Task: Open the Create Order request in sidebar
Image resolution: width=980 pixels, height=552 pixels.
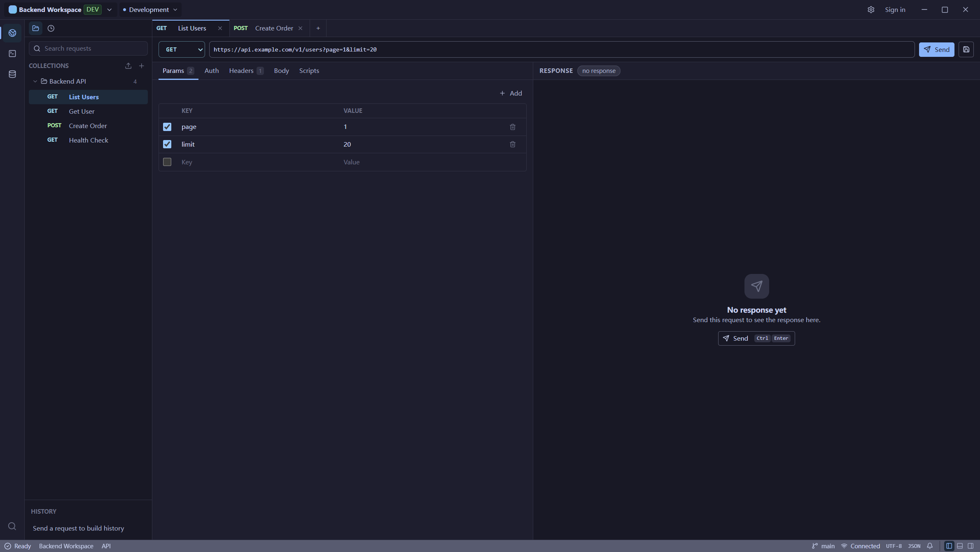Action: click(88, 126)
